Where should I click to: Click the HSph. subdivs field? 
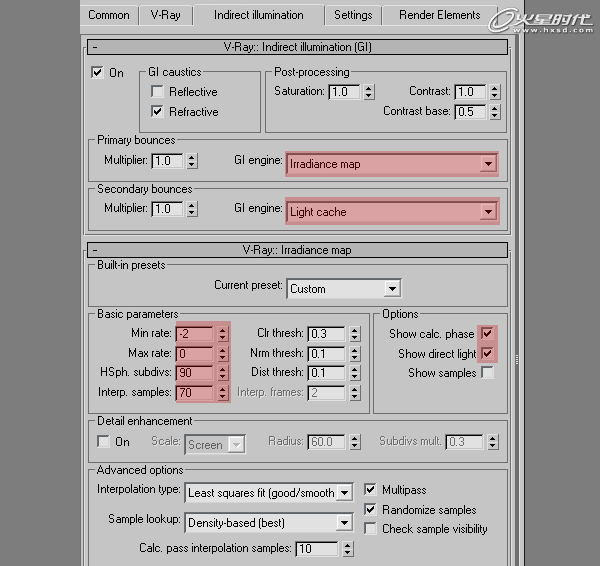tap(195, 373)
